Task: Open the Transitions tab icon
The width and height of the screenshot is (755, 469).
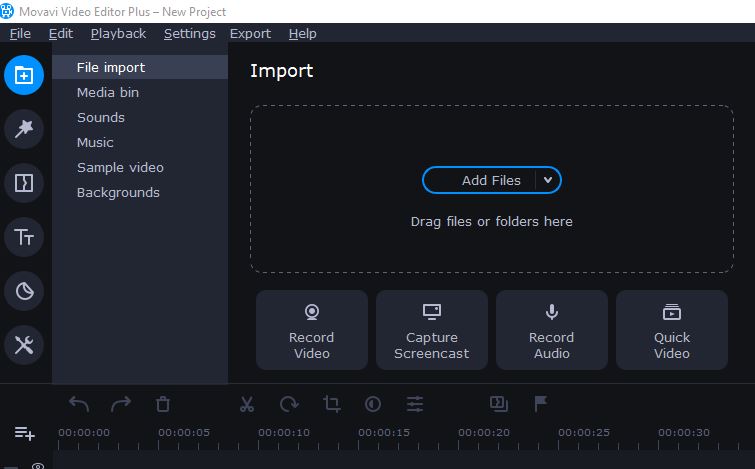Action: tap(24, 183)
